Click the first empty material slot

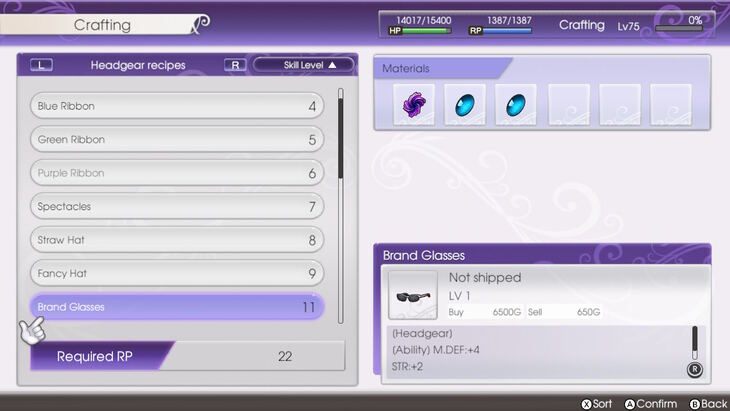click(567, 105)
